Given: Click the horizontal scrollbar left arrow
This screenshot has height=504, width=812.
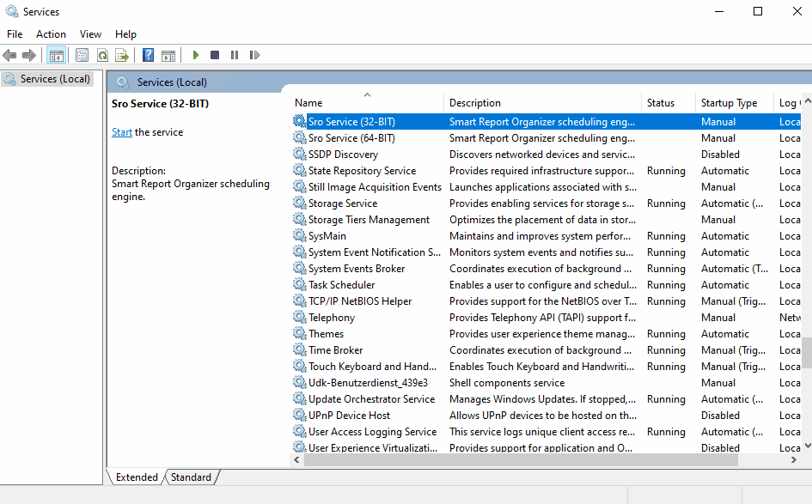Looking at the screenshot, I should tap(296, 459).
